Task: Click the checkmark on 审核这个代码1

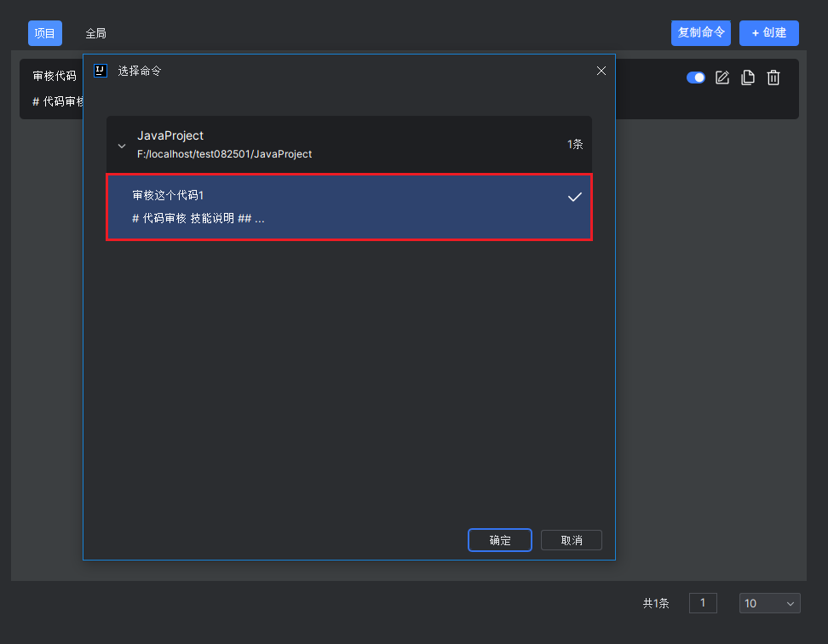Action: pos(574,197)
